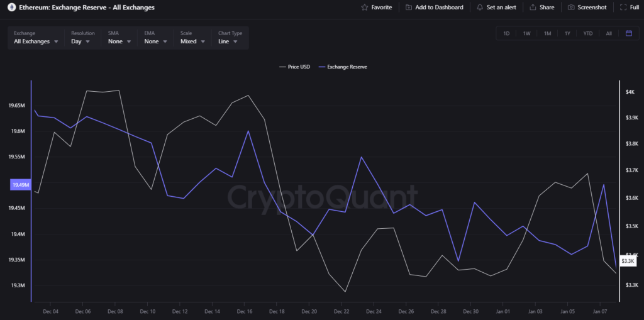Open the calendar date range picker
The width and height of the screenshot is (644, 320).
pyautogui.click(x=629, y=33)
